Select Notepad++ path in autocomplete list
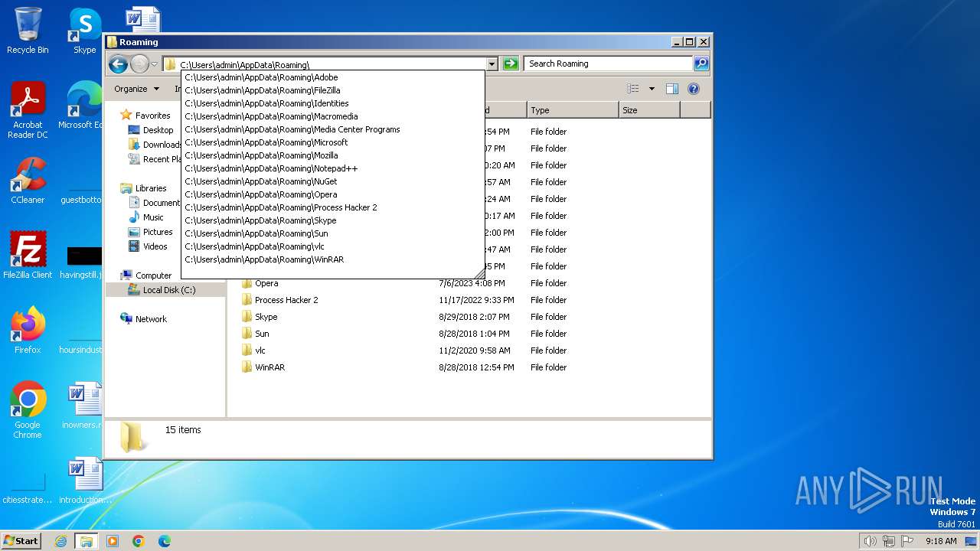This screenshot has width=980, height=551. (x=333, y=168)
